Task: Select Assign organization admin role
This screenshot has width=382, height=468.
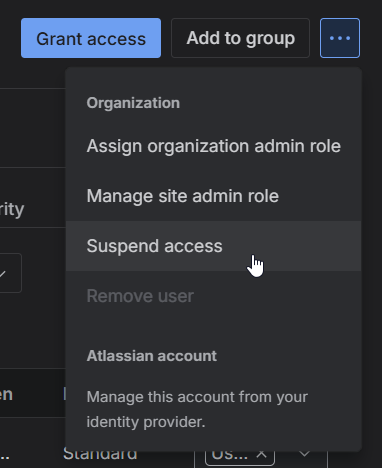Action: [213, 146]
